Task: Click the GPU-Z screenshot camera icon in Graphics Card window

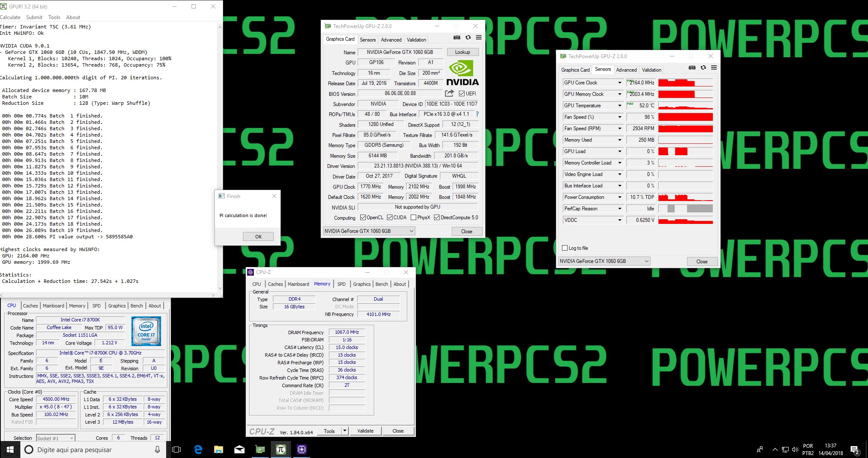Action: coord(456,38)
